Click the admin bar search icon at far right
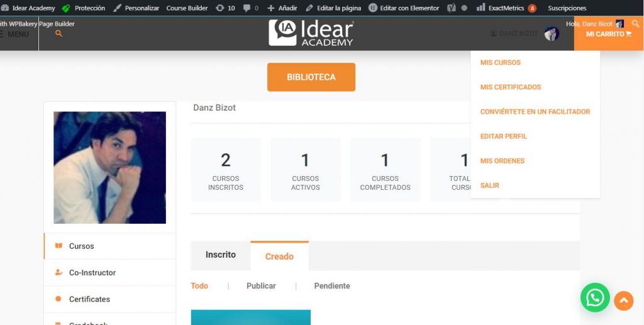This screenshot has width=644, height=325. 635,24
